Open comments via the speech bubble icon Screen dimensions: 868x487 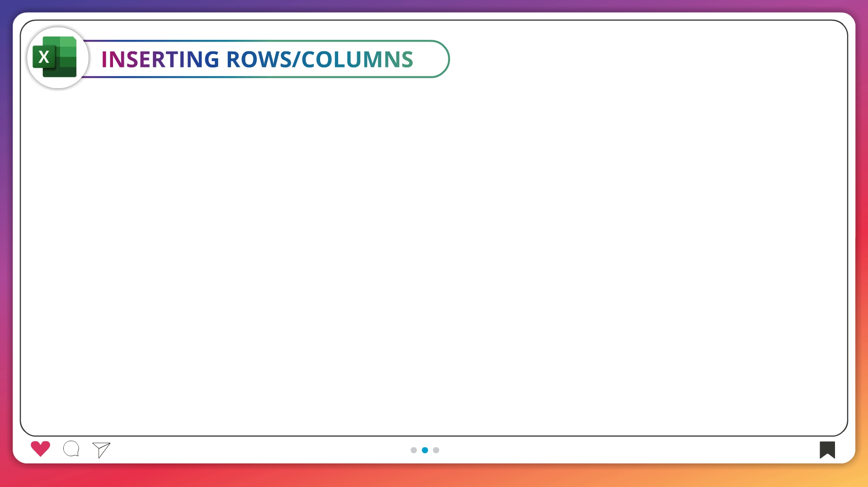tap(71, 449)
